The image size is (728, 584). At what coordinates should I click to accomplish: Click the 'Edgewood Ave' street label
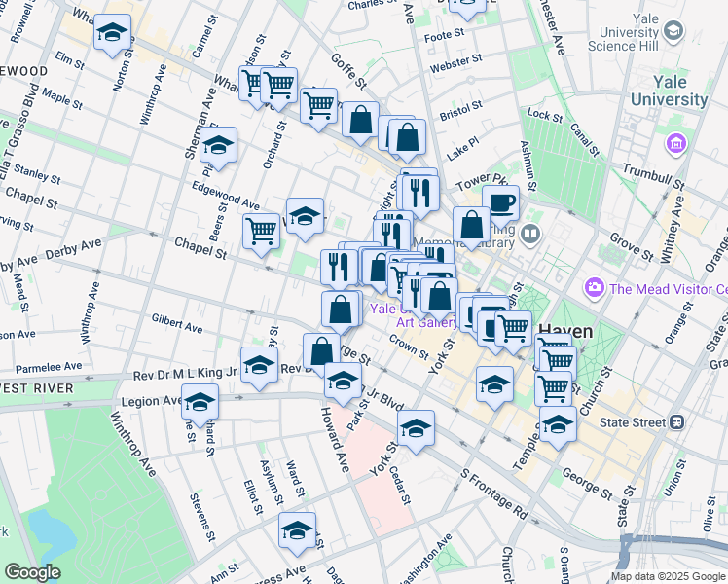pos(226,196)
